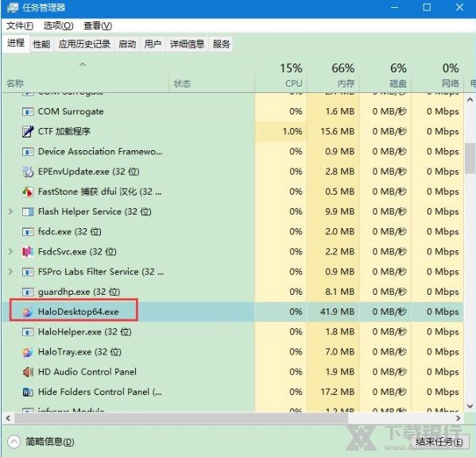476x457 pixels.
Task: Switch to the 详细信息 tab
Action: point(187,45)
